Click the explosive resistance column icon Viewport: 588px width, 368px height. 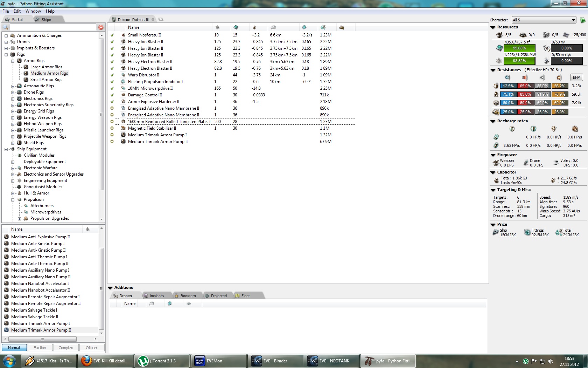pyautogui.click(x=559, y=77)
